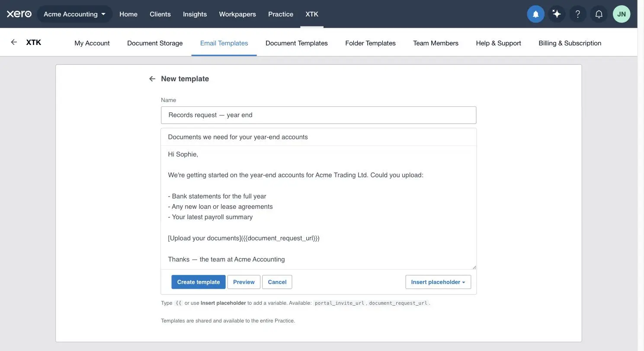Click the Xero logo

[x=19, y=14]
